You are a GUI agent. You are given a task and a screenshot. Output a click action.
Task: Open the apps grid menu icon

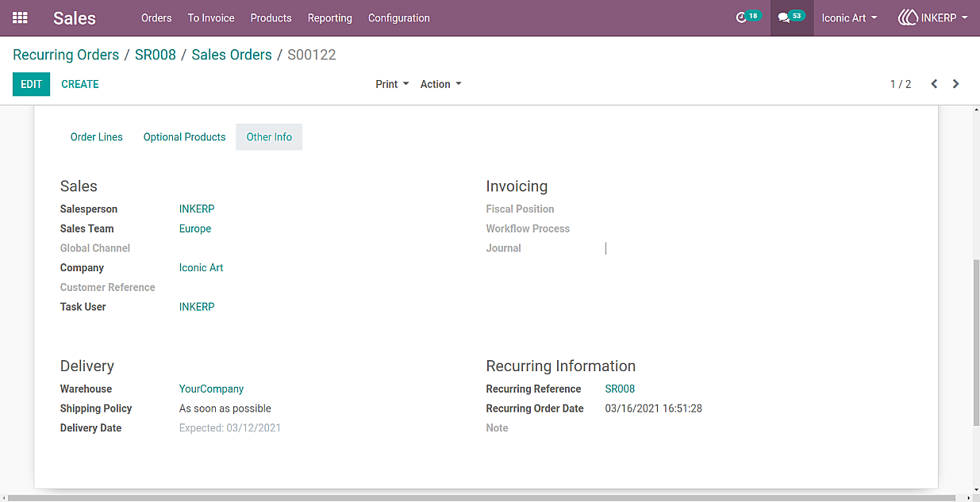[20, 17]
